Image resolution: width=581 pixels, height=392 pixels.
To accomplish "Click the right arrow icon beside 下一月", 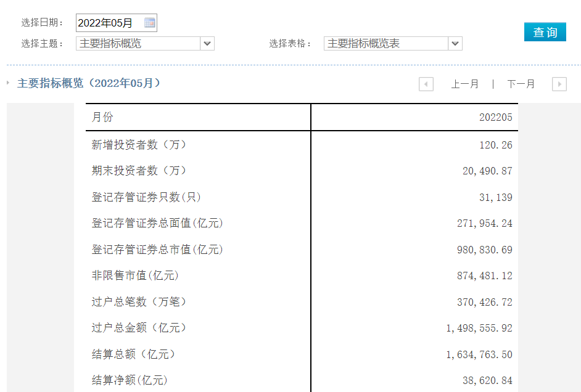I will (559, 84).
